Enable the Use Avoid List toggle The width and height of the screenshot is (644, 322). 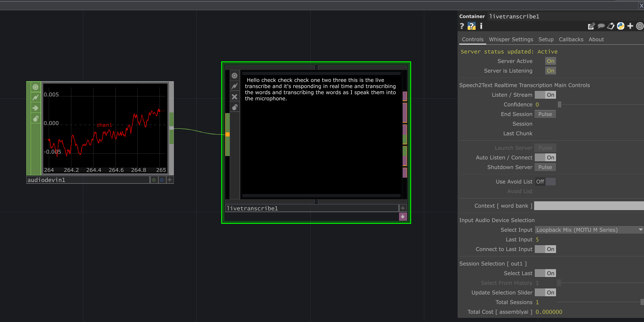[545, 182]
